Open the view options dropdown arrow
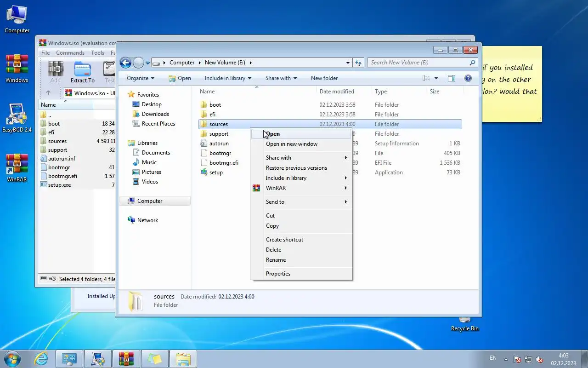This screenshot has height=368, width=588. (436, 78)
